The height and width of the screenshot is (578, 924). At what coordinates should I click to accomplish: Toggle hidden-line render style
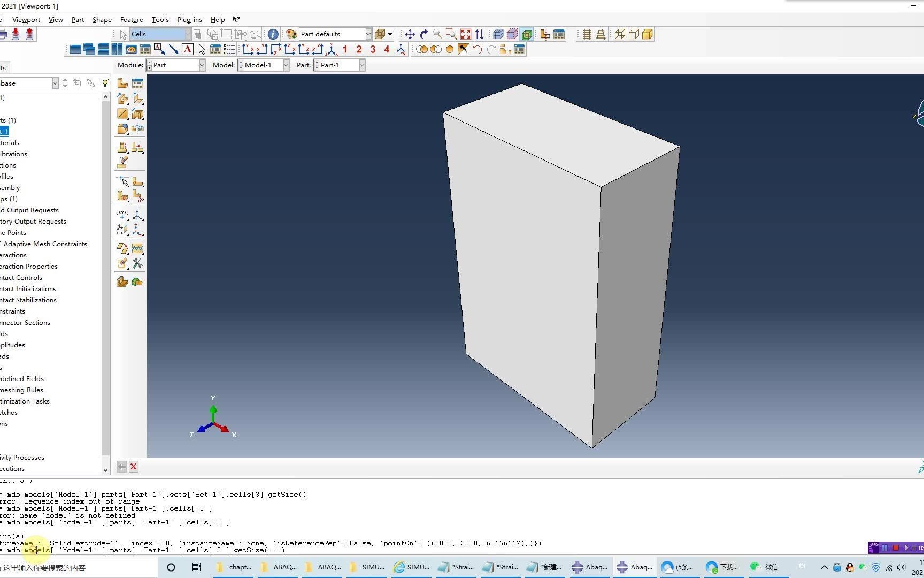point(633,34)
